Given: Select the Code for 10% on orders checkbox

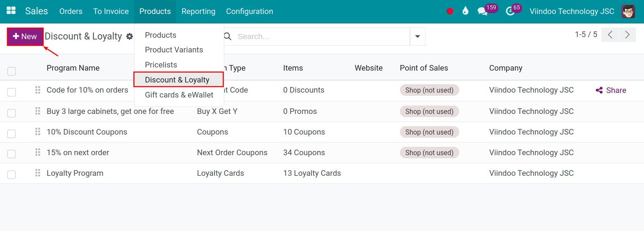Looking at the screenshot, I should 12,92.
